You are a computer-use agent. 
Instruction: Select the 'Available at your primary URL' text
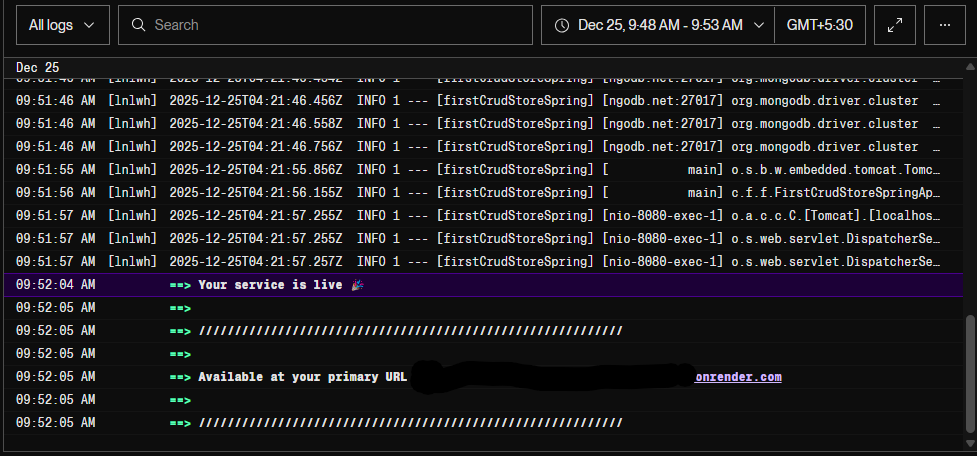[302, 377]
